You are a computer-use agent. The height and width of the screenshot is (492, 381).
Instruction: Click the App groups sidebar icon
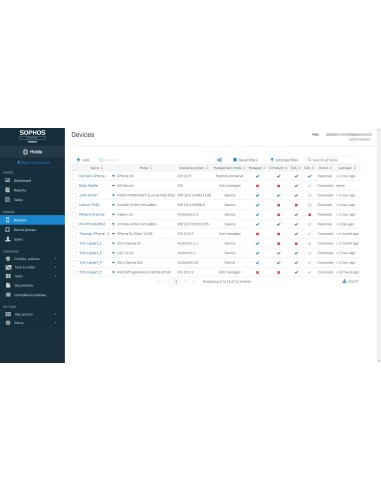[8, 314]
